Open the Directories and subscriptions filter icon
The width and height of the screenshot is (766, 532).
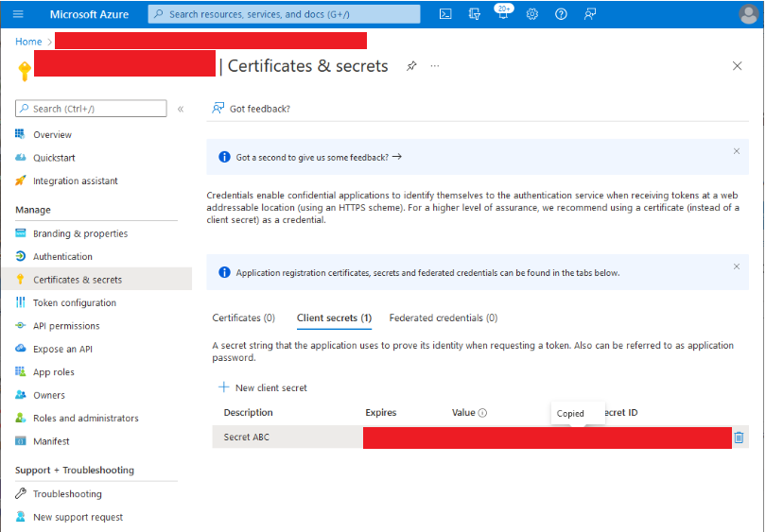pyautogui.click(x=475, y=14)
